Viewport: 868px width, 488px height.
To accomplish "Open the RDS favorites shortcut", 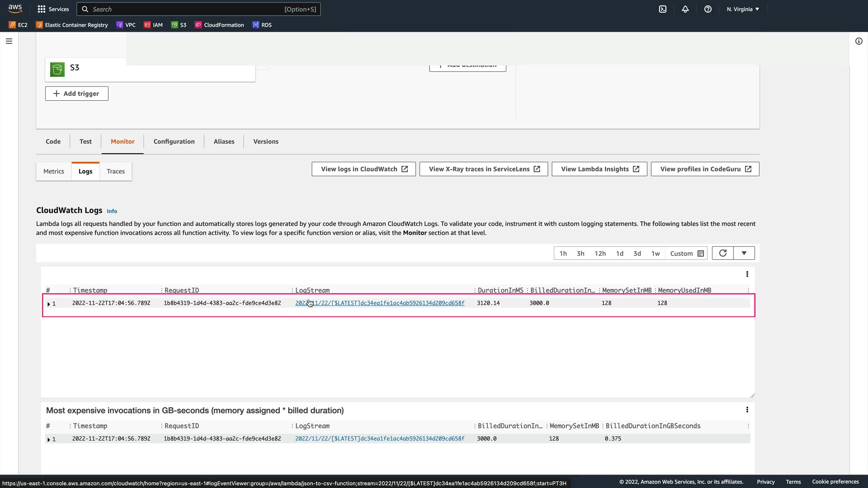I will (262, 25).
